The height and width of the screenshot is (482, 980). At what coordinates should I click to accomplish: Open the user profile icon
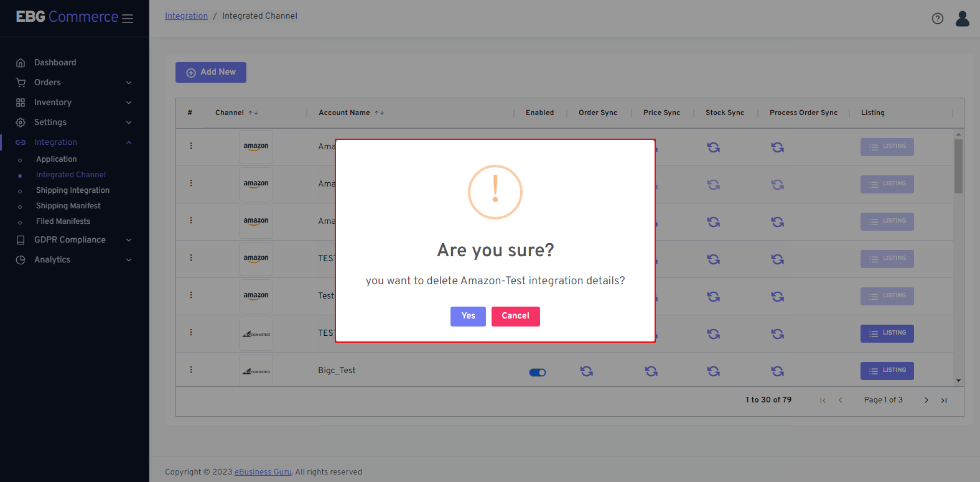(962, 19)
